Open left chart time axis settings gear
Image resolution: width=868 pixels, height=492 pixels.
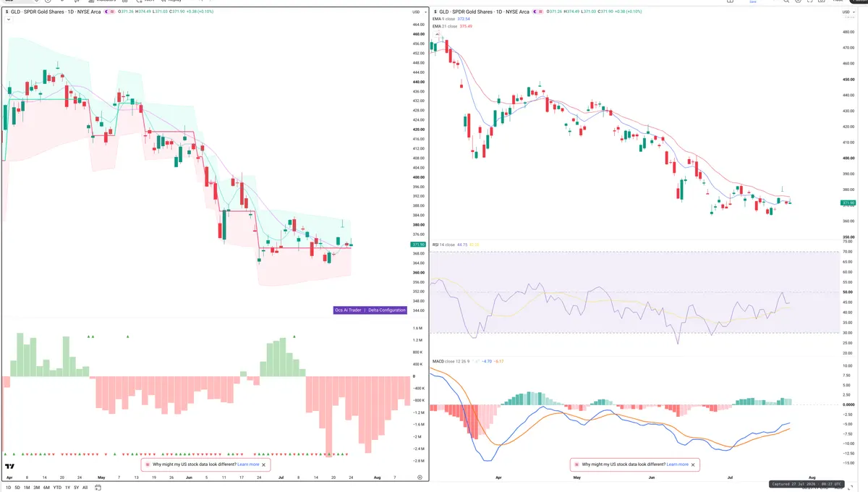click(420, 478)
